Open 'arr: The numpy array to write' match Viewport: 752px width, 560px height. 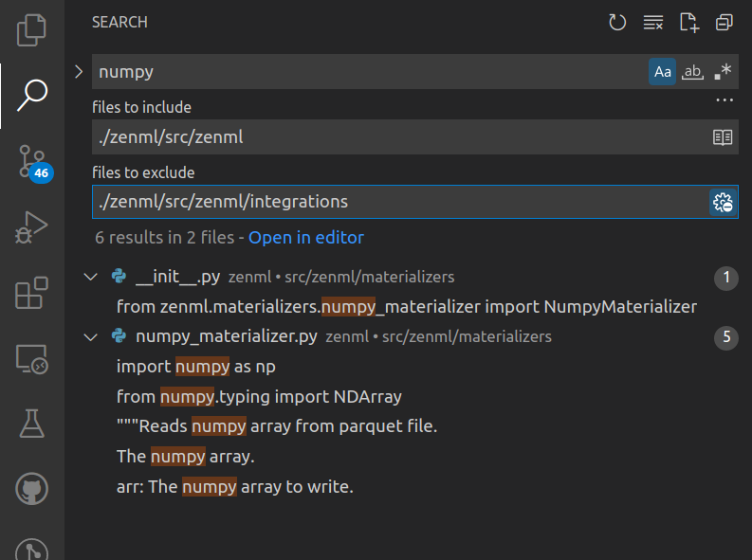(235, 487)
